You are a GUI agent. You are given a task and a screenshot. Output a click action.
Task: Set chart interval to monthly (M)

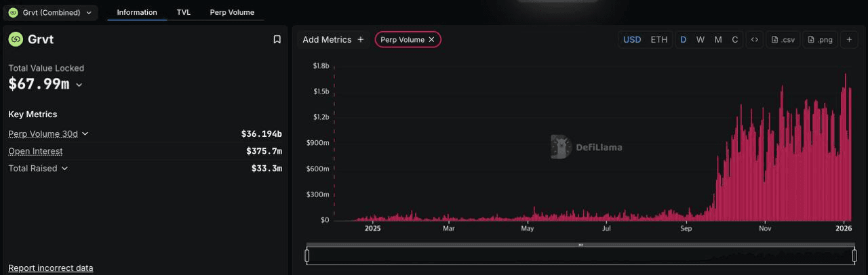(x=718, y=39)
